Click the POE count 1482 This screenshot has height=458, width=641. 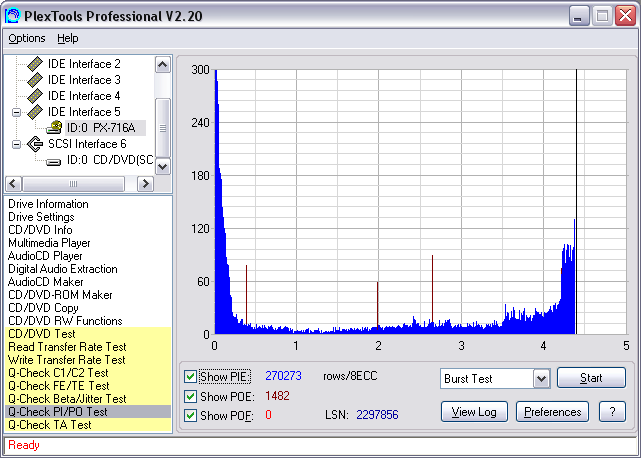277,396
